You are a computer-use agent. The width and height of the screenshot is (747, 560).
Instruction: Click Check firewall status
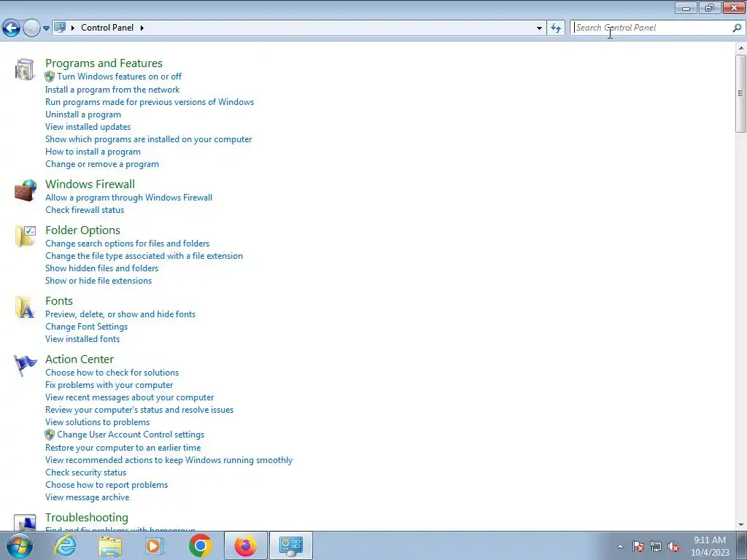pos(85,210)
